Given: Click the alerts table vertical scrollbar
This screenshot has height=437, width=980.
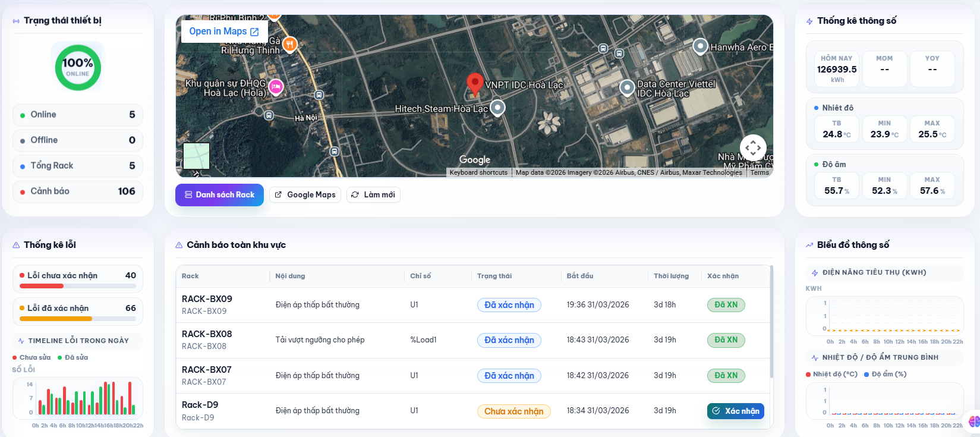Looking at the screenshot, I should tap(771, 321).
